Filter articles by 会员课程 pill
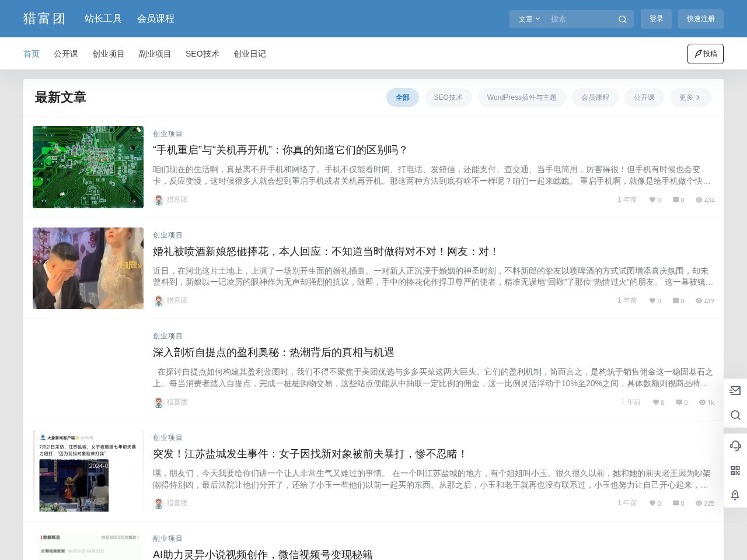This screenshot has height=560, width=747. point(595,97)
